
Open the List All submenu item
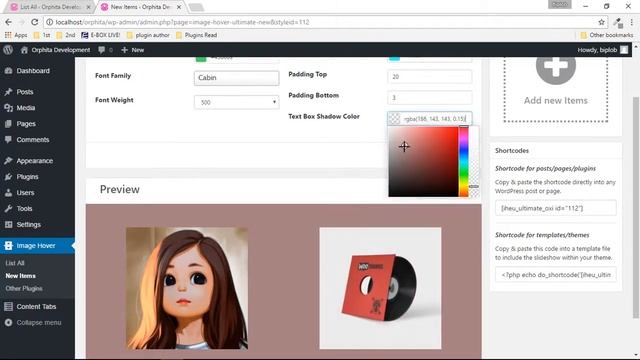(15, 263)
